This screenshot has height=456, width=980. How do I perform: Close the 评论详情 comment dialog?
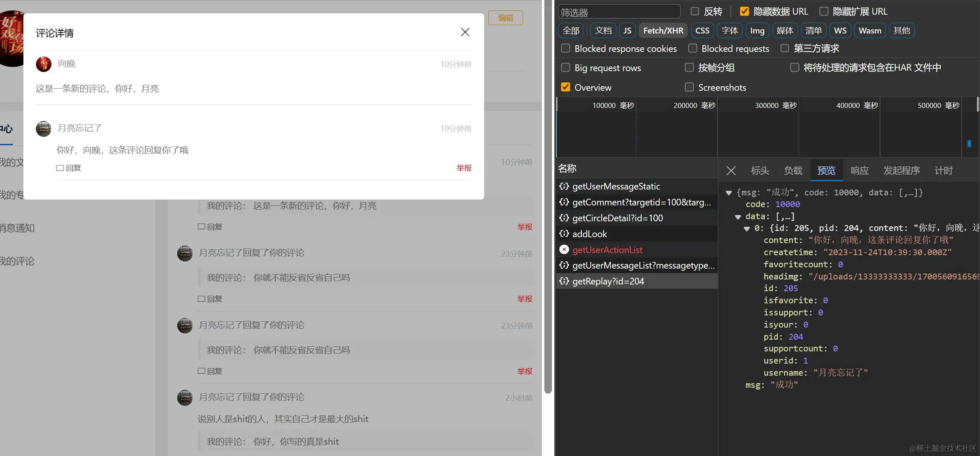pos(465,32)
